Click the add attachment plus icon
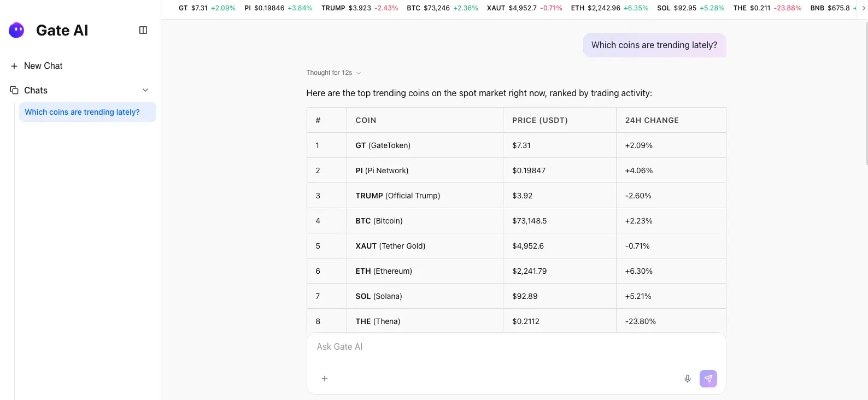868x400 pixels. point(325,379)
